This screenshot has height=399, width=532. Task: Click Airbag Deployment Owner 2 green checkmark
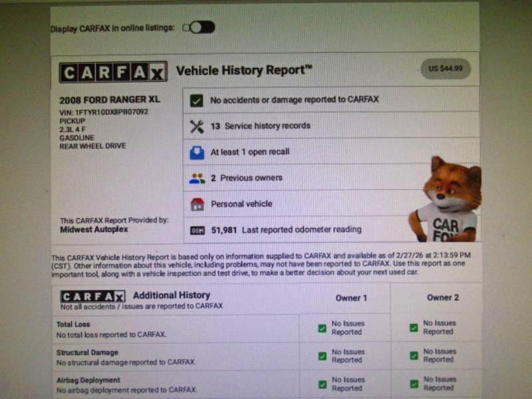[414, 384]
